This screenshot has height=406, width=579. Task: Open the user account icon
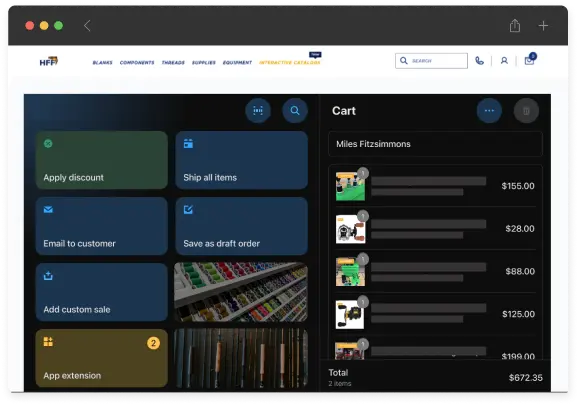(x=504, y=61)
